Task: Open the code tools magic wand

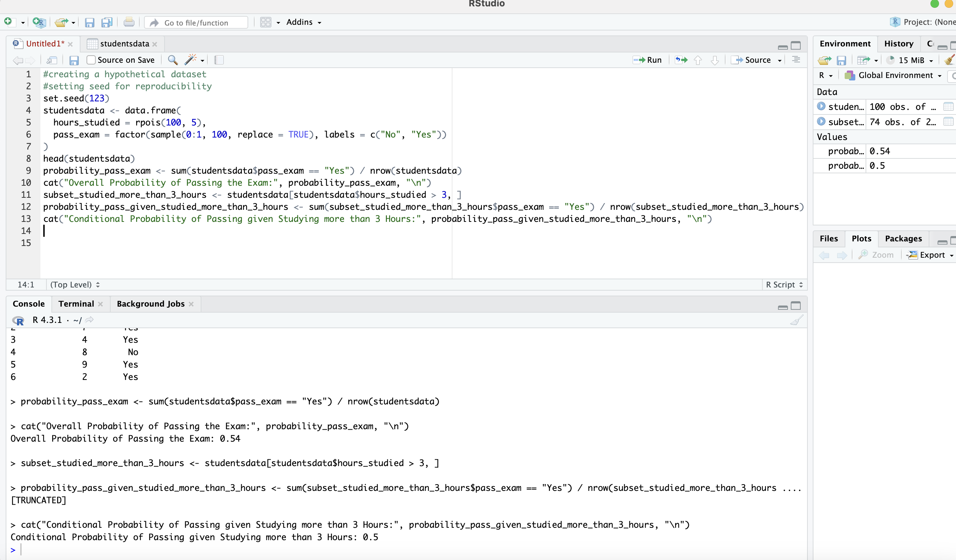Action: tap(191, 60)
